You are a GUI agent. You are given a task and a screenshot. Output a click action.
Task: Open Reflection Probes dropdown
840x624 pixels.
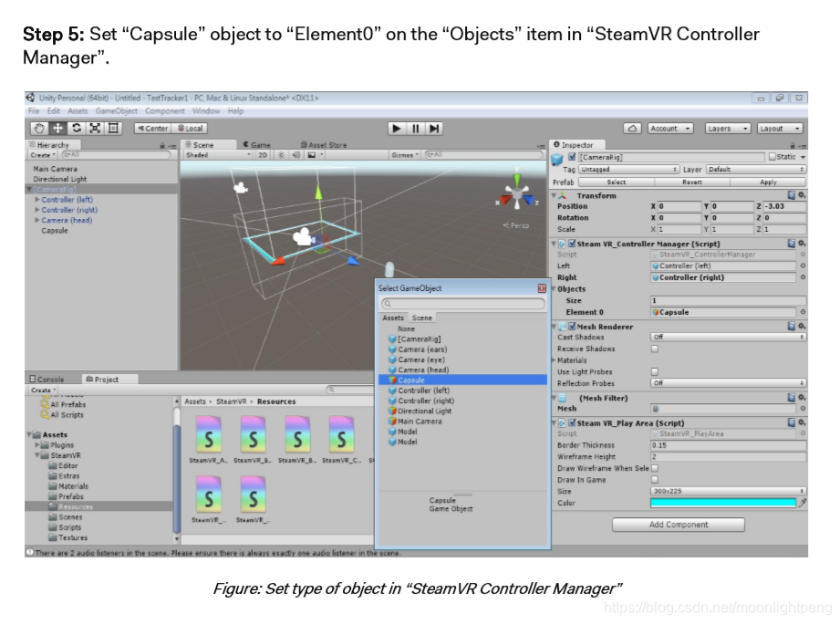click(x=728, y=383)
